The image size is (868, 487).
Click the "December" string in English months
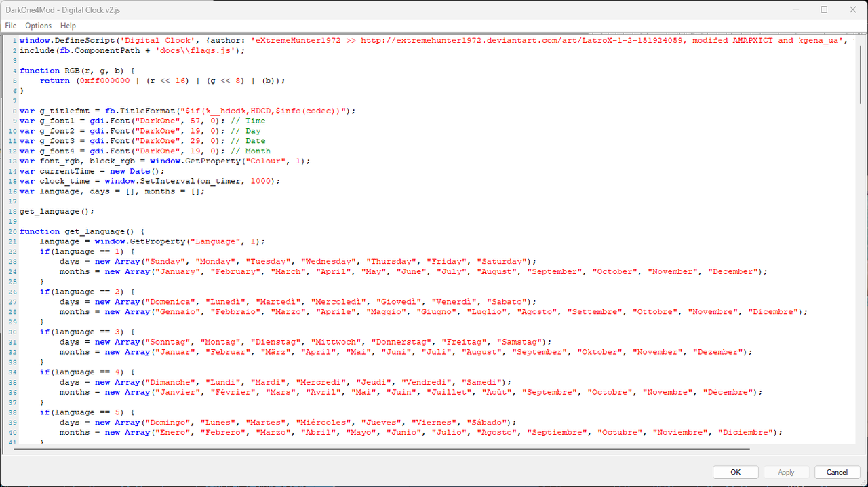pos(734,271)
